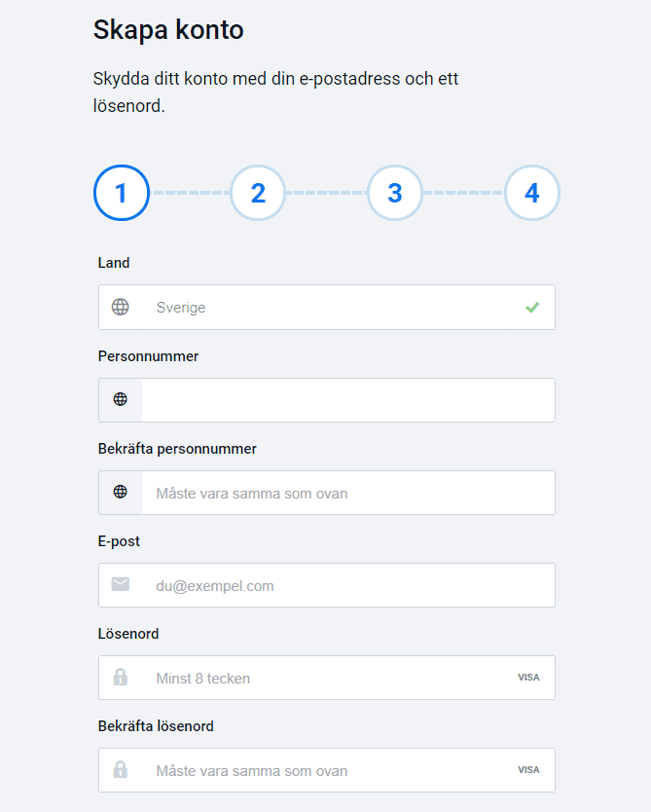Jump to step 2 circle

pyautogui.click(x=258, y=193)
